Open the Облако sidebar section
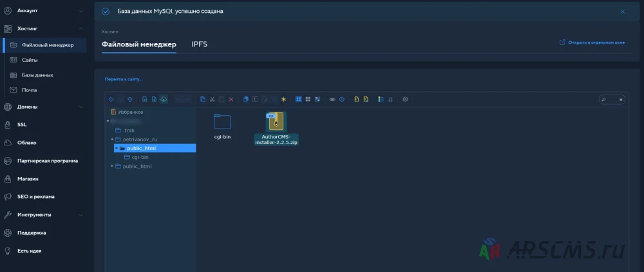Screen dimensions: 644x272 pos(26,142)
